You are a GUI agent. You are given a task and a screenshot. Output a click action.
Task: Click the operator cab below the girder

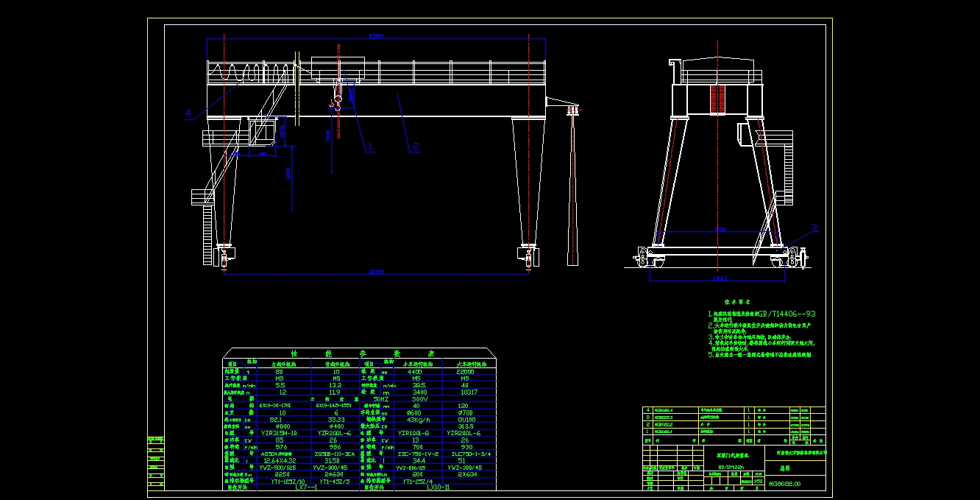click(262, 131)
